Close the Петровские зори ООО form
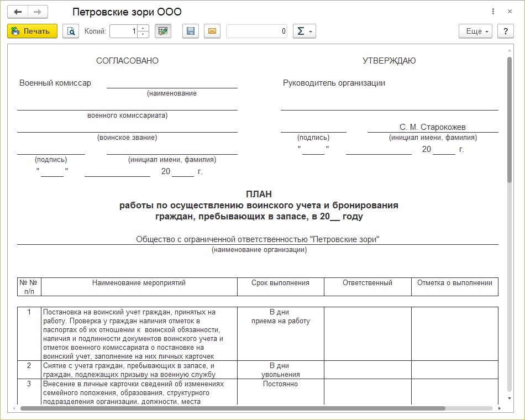Viewport: 525px width, 420px height. [510, 12]
